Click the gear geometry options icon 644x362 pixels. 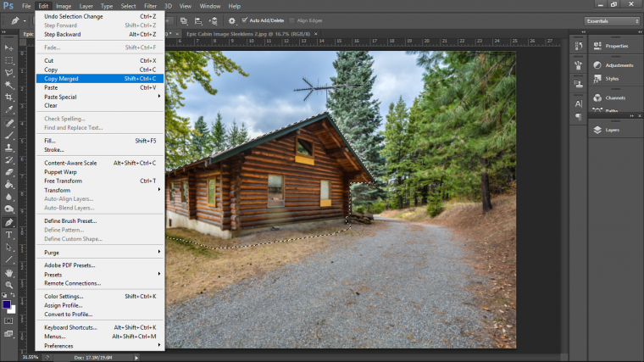coord(231,20)
